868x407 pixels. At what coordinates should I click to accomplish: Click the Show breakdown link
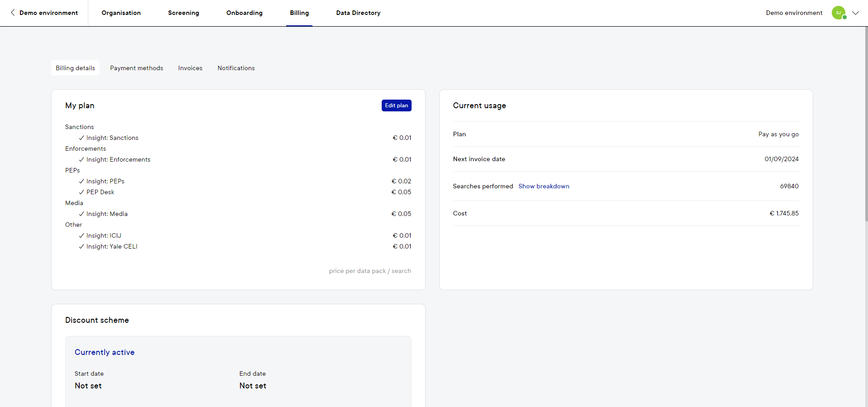[544, 186]
